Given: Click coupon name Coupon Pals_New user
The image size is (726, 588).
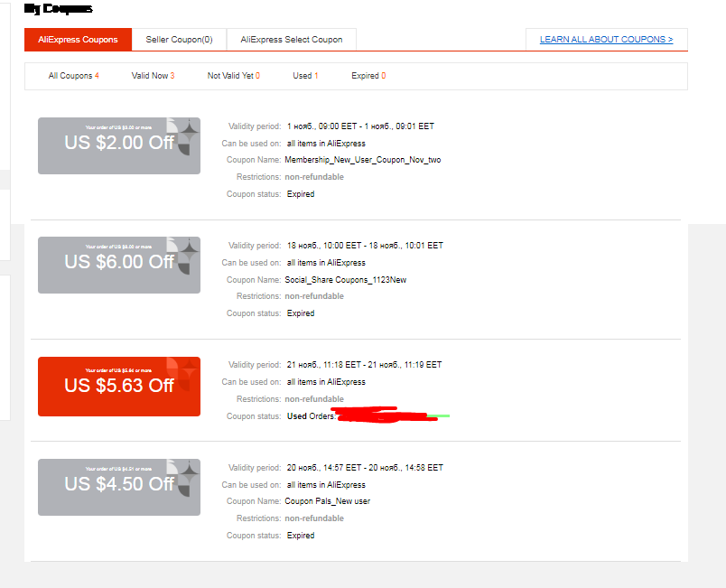Looking at the screenshot, I should point(328,501).
